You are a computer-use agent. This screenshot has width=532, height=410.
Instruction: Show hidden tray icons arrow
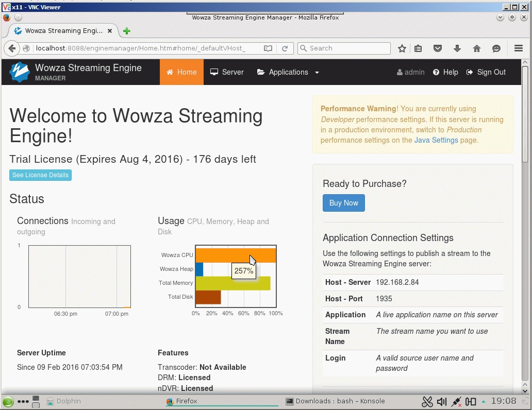coord(484,402)
